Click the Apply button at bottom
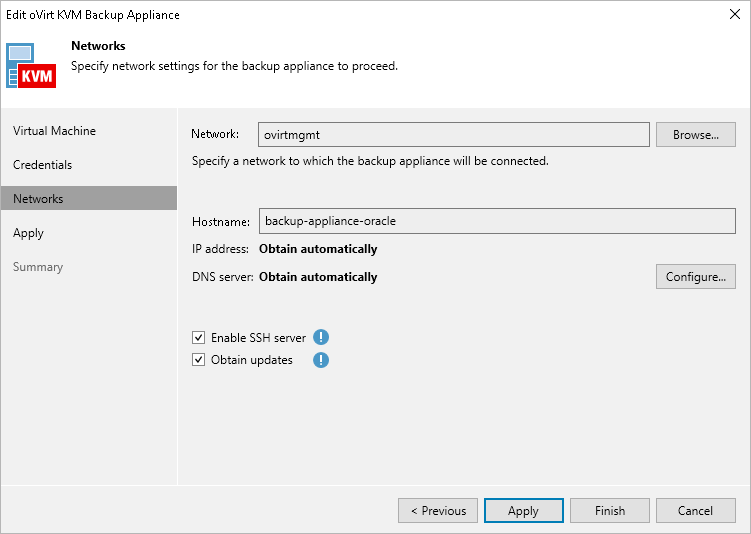The image size is (751, 534). pyautogui.click(x=523, y=510)
